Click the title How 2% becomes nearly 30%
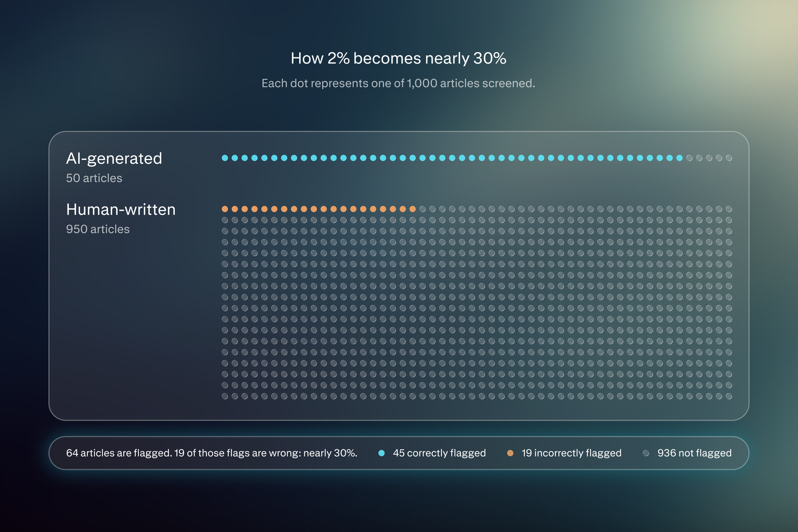 click(x=398, y=58)
